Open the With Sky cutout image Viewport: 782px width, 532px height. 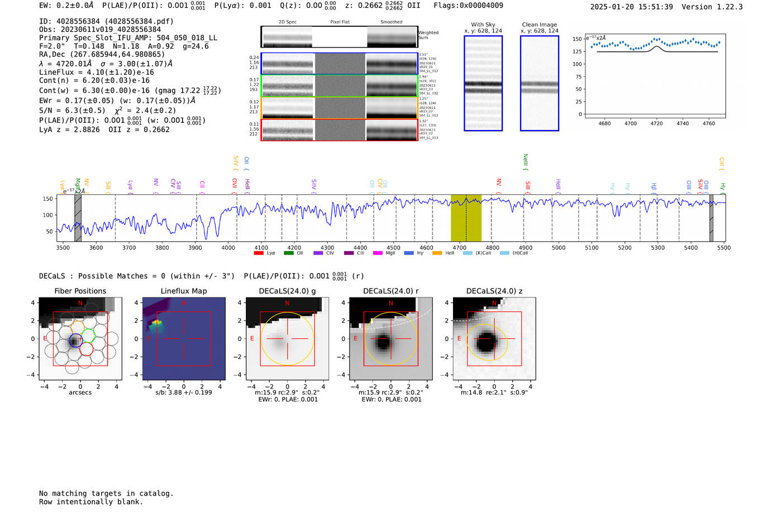[483, 83]
